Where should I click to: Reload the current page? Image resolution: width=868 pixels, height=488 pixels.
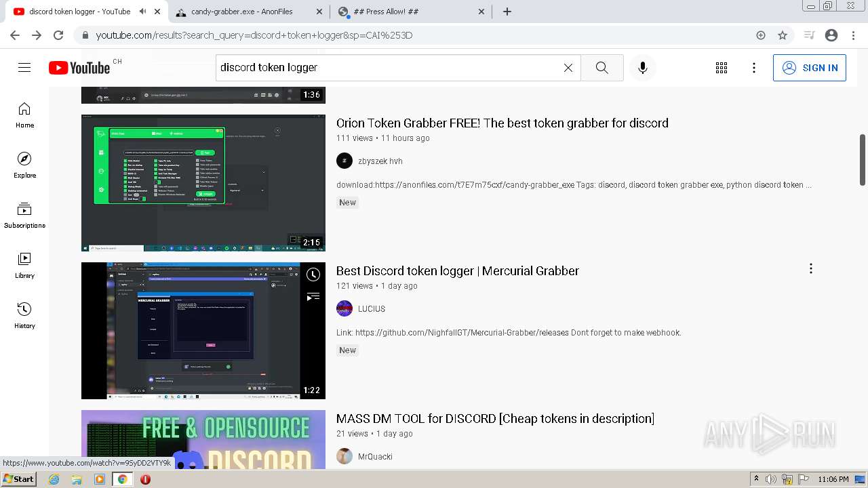pos(58,35)
